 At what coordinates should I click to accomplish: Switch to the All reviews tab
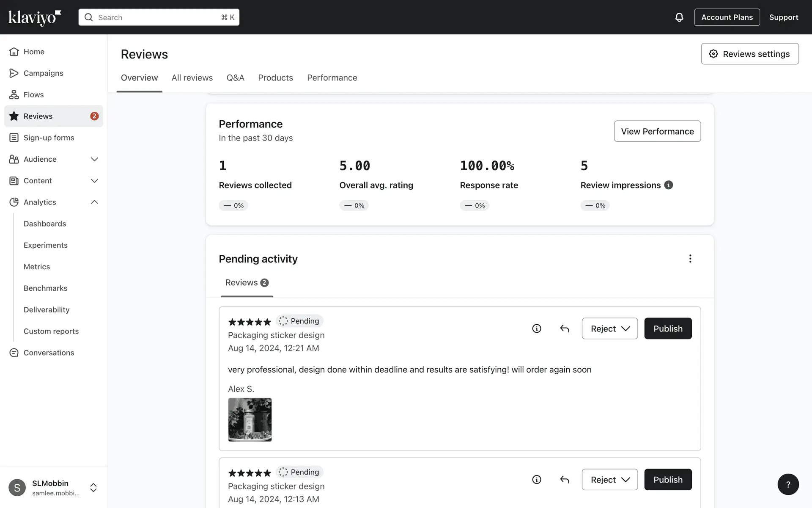192,78
